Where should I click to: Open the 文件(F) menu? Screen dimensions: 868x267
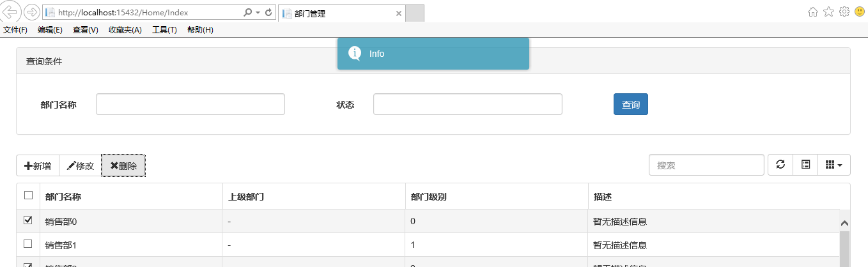pyautogui.click(x=15, y=30)
